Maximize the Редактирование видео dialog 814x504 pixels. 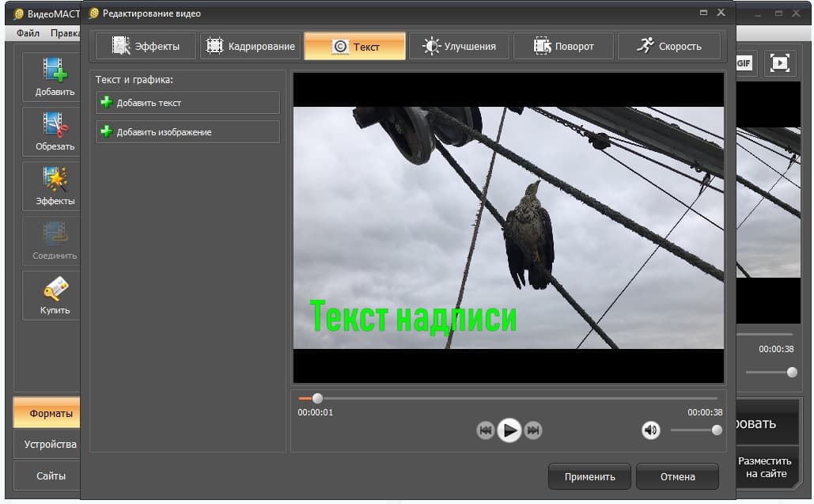(x=703, y=13)
